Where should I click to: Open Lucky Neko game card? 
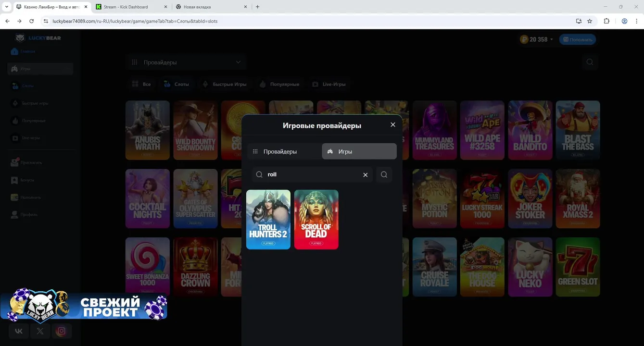pyautogui.click(x=530, y=267)
